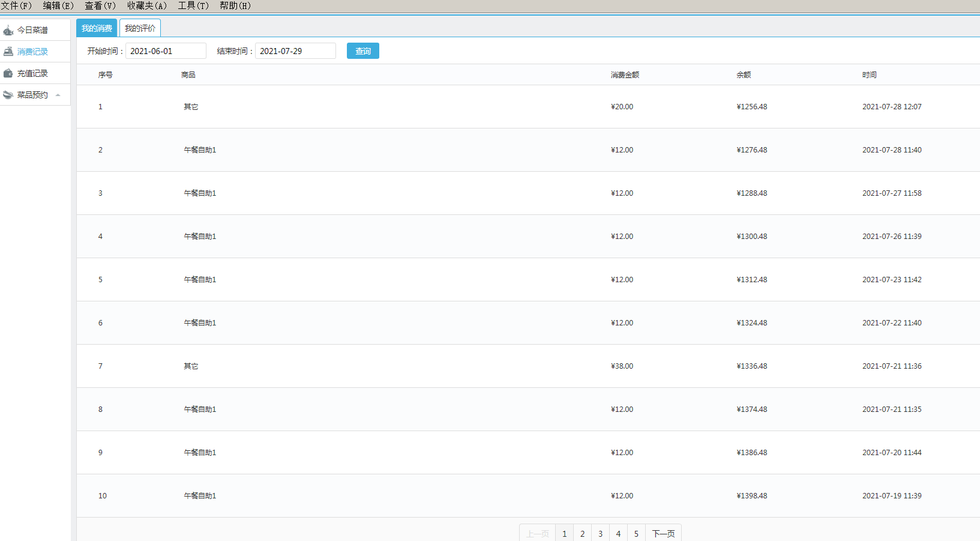
Task: Select the 菜品预约 sidebar entry
Action: pyautogui.click(x=35, y=95)
